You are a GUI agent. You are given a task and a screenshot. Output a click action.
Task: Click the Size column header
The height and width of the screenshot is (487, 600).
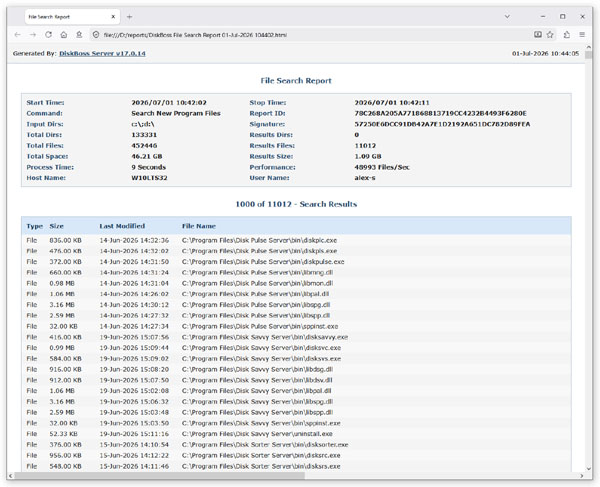coord(57,226)
